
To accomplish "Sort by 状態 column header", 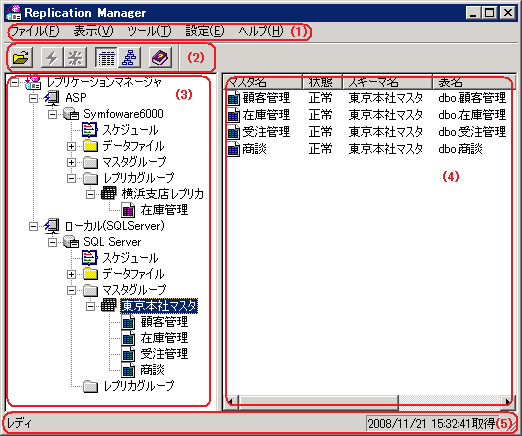I will (x=322, y=82).
